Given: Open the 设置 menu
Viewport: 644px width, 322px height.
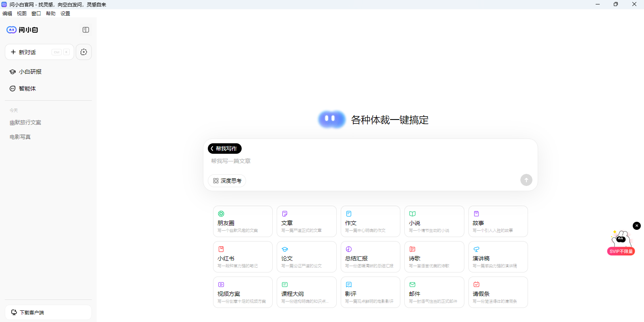Looking at the screenshot, I should click(x=65, y=13).
